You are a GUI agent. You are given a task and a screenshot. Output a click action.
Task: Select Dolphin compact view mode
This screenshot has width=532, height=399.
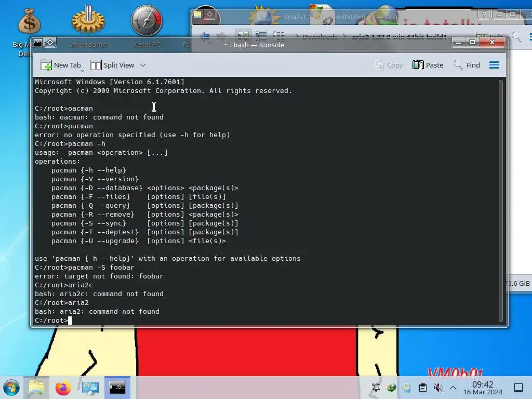tap(261, 35)
